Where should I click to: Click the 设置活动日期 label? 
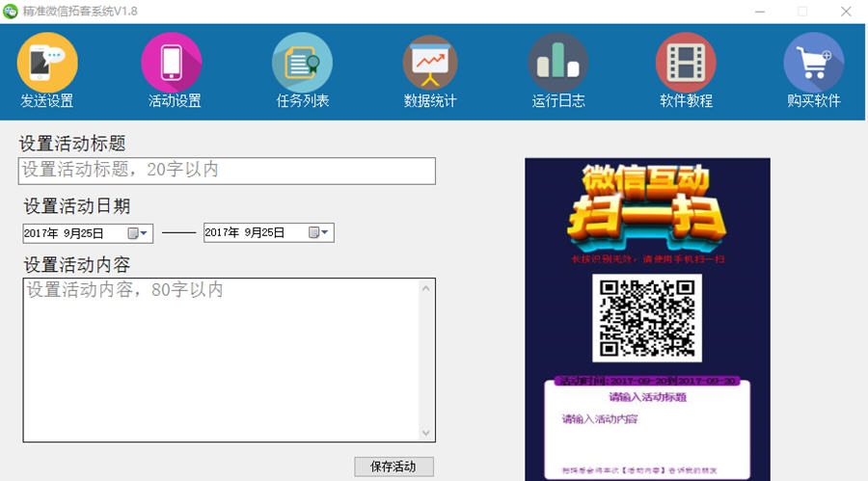[x=77, y=206]
